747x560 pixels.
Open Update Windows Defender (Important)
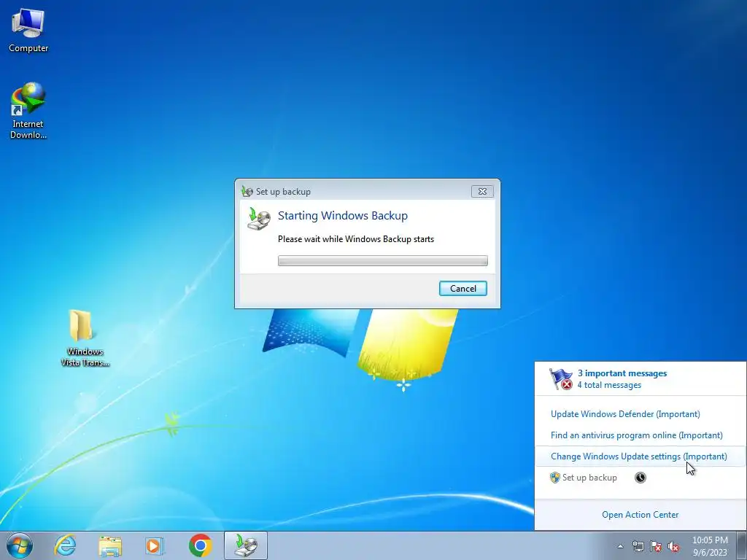(x=625, y=414)
